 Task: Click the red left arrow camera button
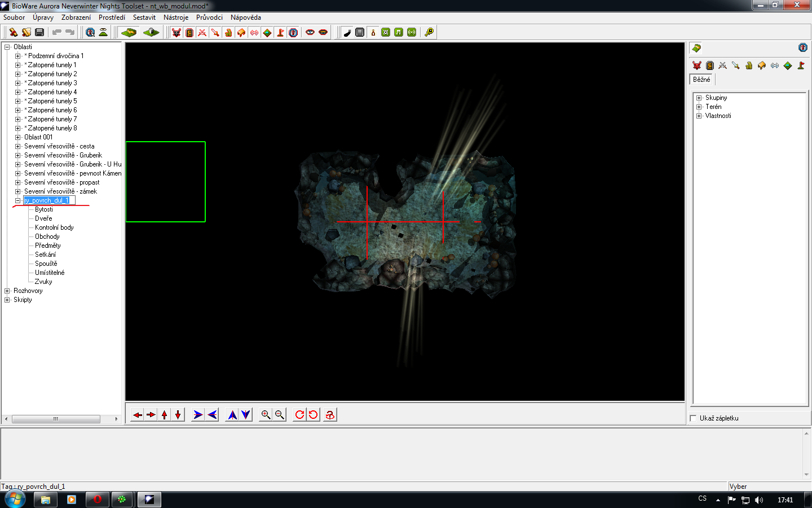point(138,415)
